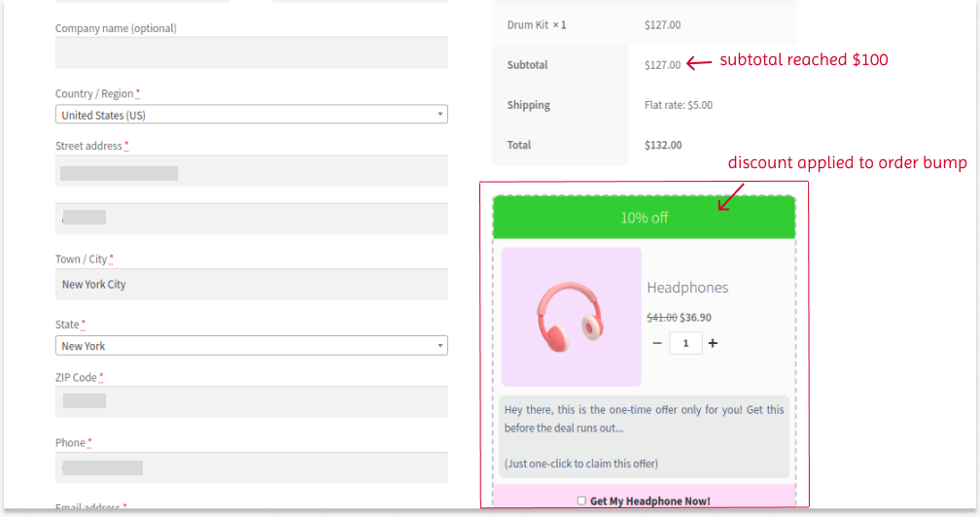Open the State dropdown showing New York

(251, 345)
